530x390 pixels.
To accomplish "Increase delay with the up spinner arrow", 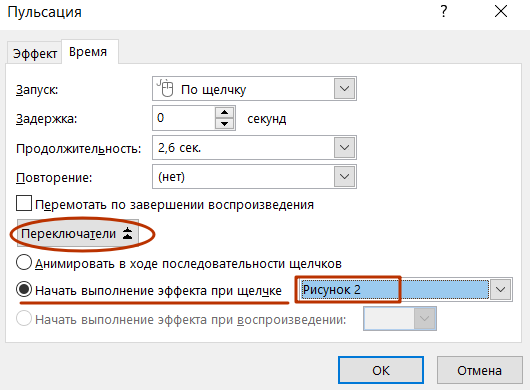I will tap(224, 112).
